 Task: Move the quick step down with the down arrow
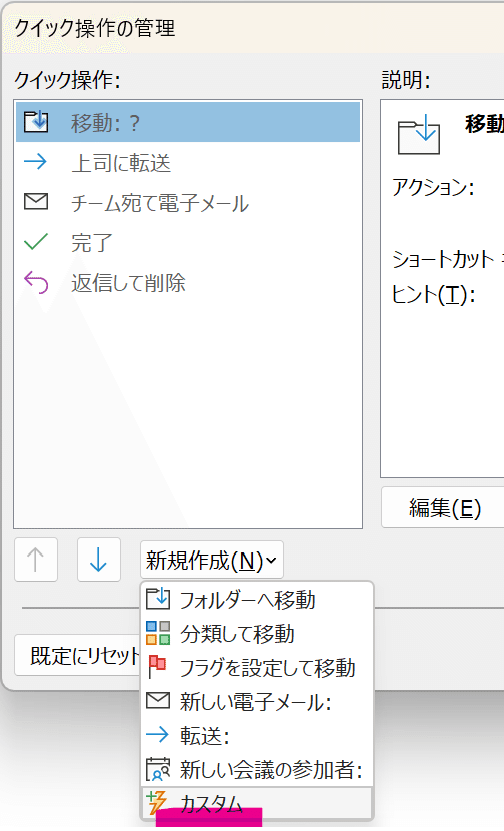coord(99,560)
